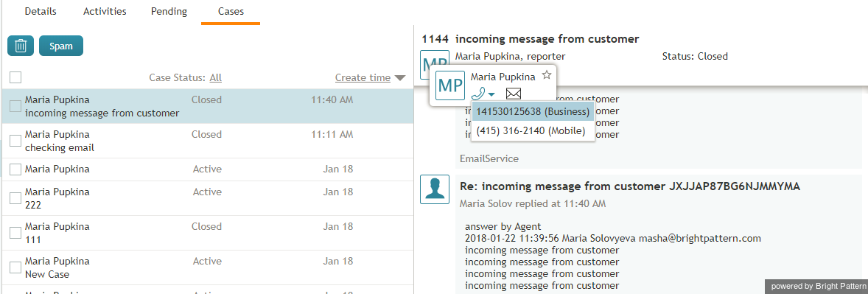Click the MP avatar in contact popup

click(450, 85)
